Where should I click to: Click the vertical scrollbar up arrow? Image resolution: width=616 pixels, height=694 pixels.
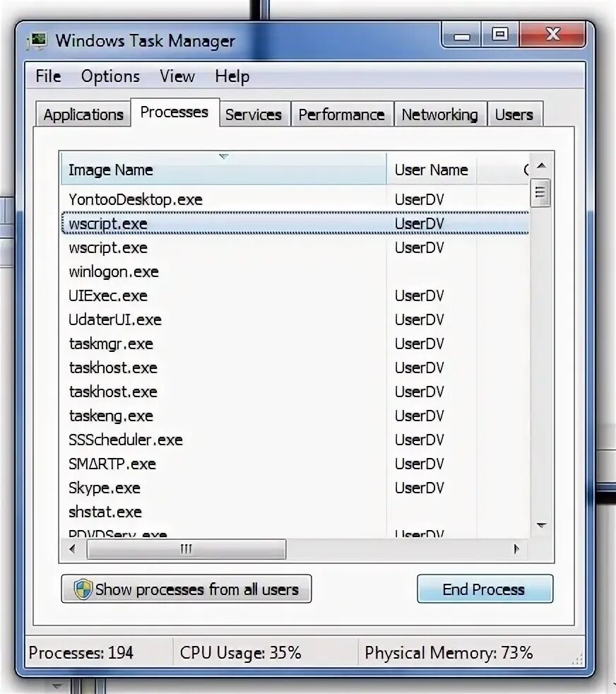pos(542,165)
